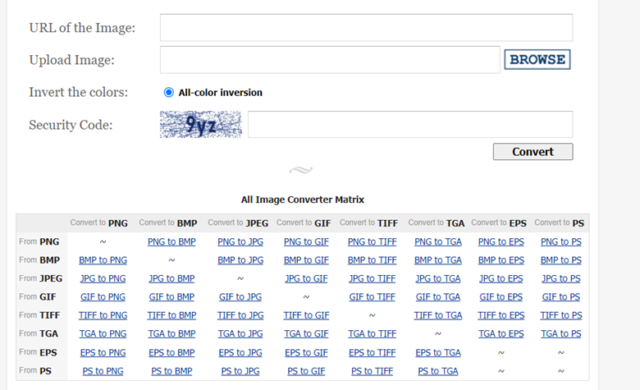Open the TIFF to JPG link
This screenshot has width=640, height=390.
(240, 315)
